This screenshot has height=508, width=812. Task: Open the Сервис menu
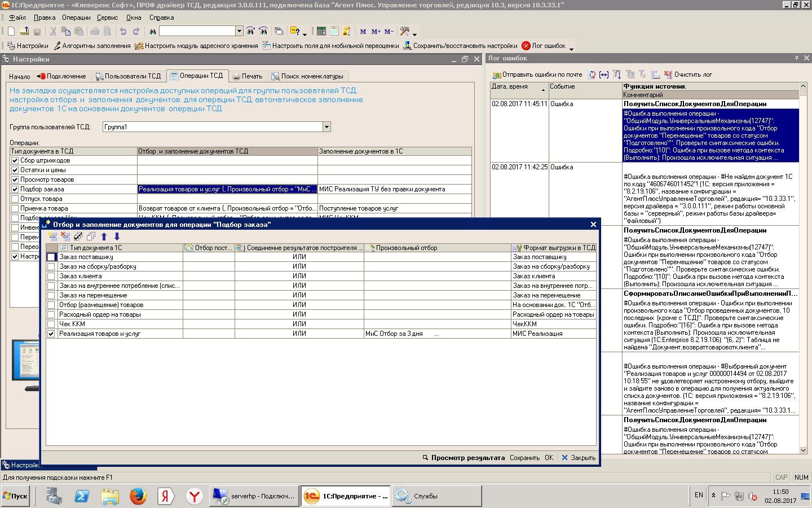[x=108, y=17]
